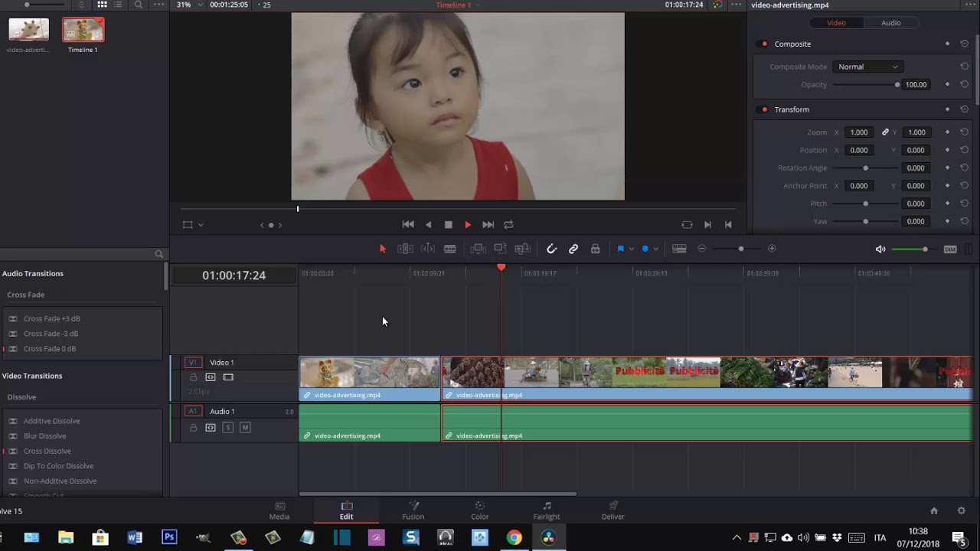This screenshot has height=551, width=980.
Task: Reset the Composite section settings
Action: point(964,44)
